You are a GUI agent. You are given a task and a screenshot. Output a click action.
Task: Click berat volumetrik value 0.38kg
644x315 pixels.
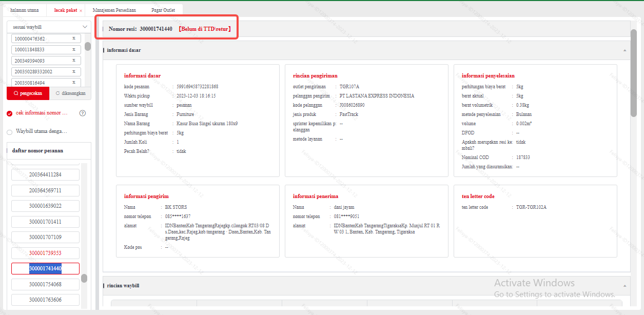tap(522, 105)
